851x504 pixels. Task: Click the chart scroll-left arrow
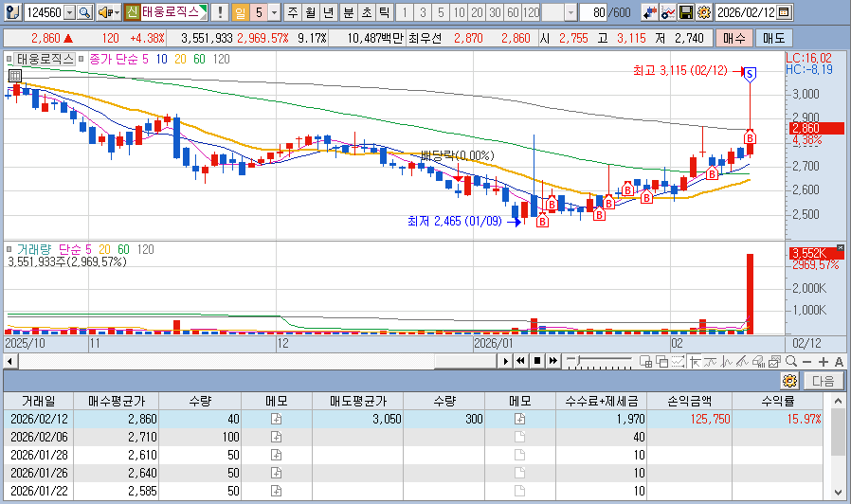pos(9,361)
